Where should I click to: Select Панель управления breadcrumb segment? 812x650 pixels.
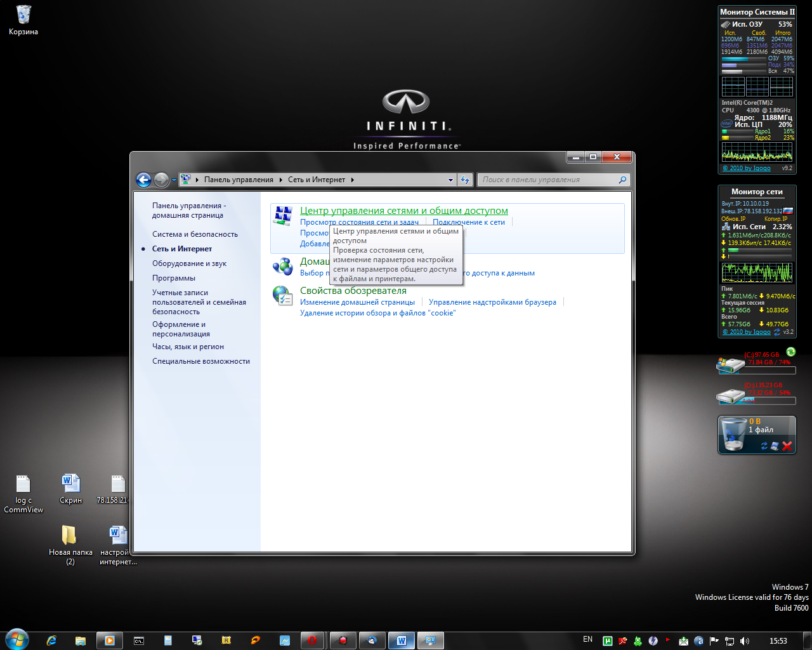(x=239, y=180)
